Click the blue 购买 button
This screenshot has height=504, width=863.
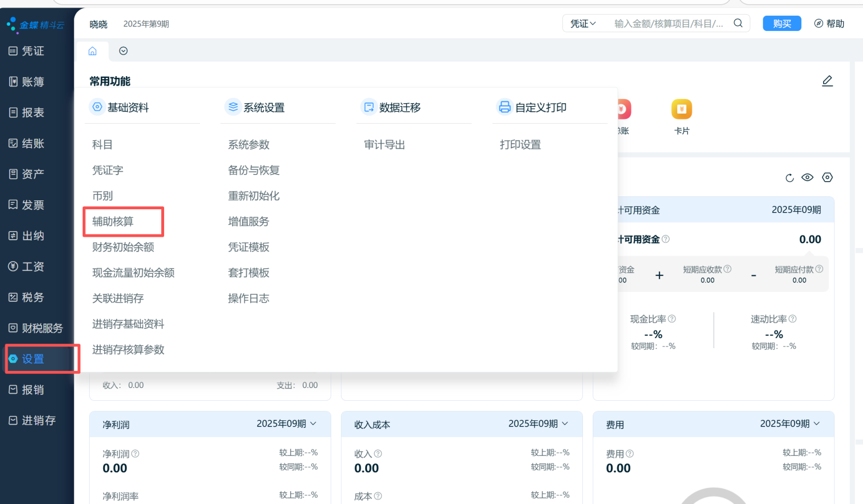[x=782, y=23]
